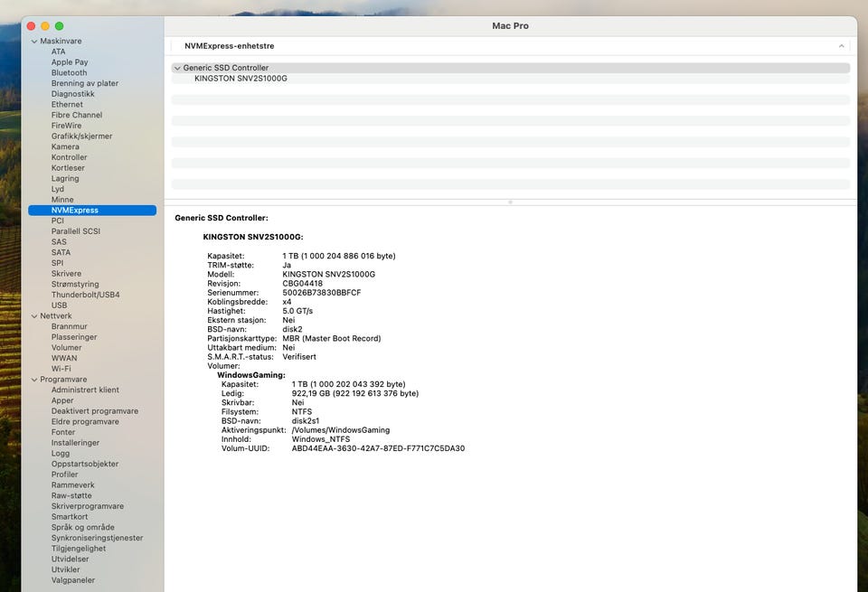868x592 pixels.
Task: Show Fonter list
Action: click(x=63, y=432)
